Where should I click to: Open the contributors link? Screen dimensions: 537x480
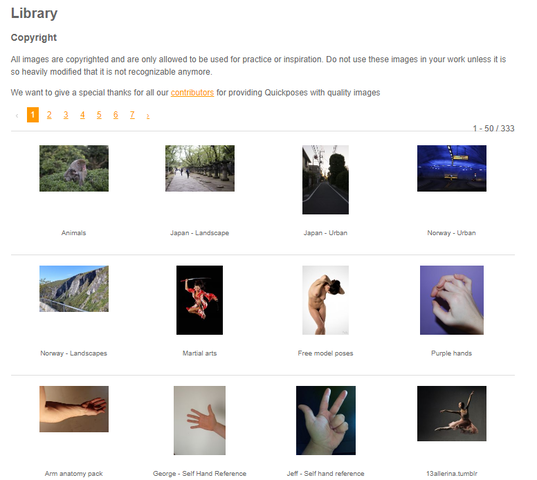point(192,93)
